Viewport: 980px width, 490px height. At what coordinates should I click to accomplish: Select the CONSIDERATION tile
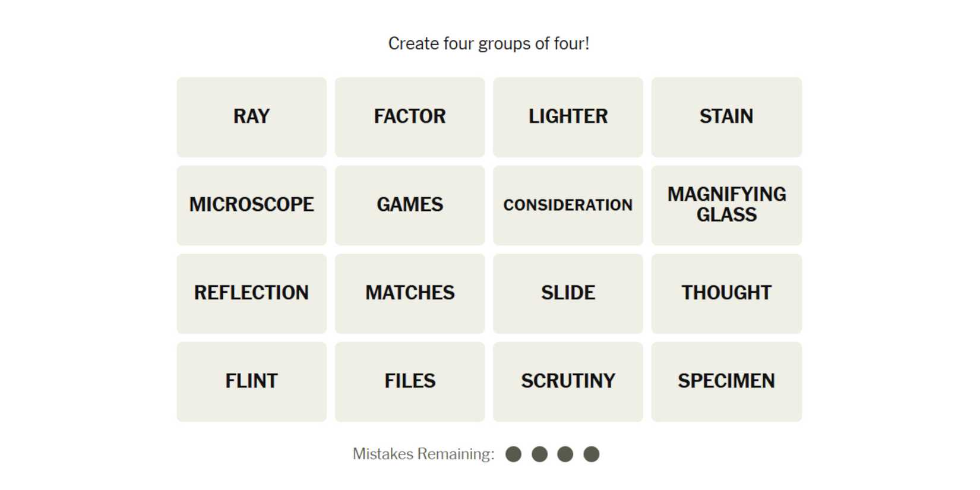coord(568,205)
